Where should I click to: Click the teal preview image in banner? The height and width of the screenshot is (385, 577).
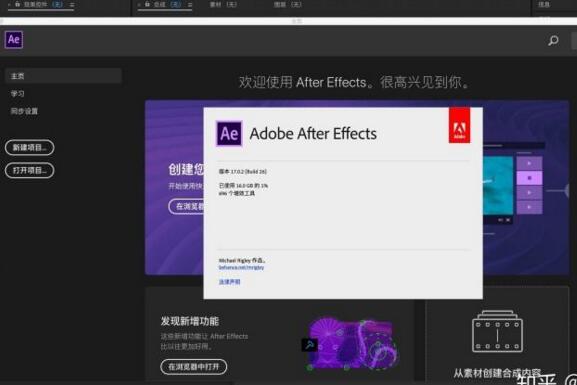tap(498, 186)
